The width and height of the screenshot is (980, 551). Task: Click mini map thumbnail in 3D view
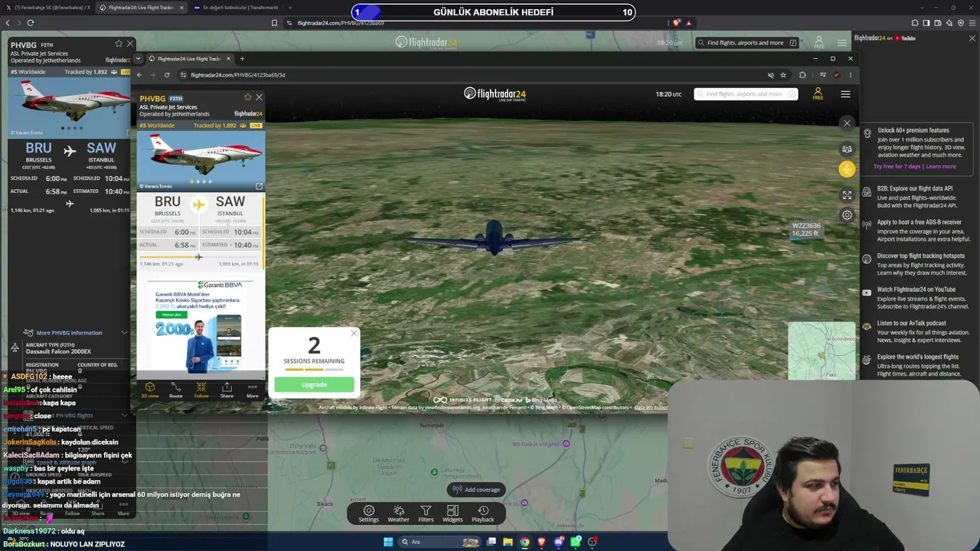tap(822, 351)
